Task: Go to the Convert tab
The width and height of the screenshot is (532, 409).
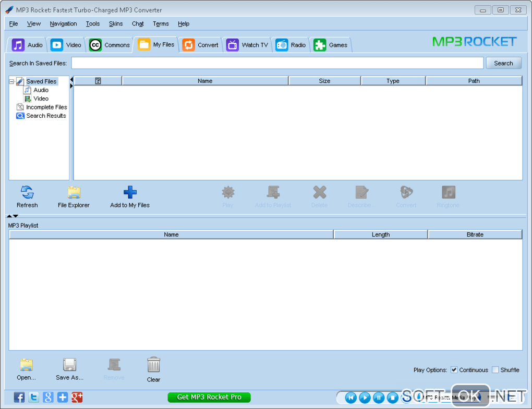Action: tap(200, 45)
